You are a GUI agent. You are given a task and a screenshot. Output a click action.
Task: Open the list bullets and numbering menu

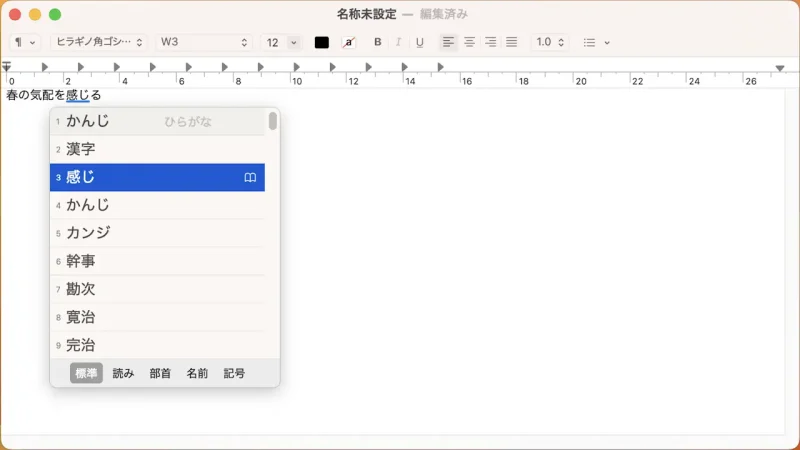coord(596,42)
